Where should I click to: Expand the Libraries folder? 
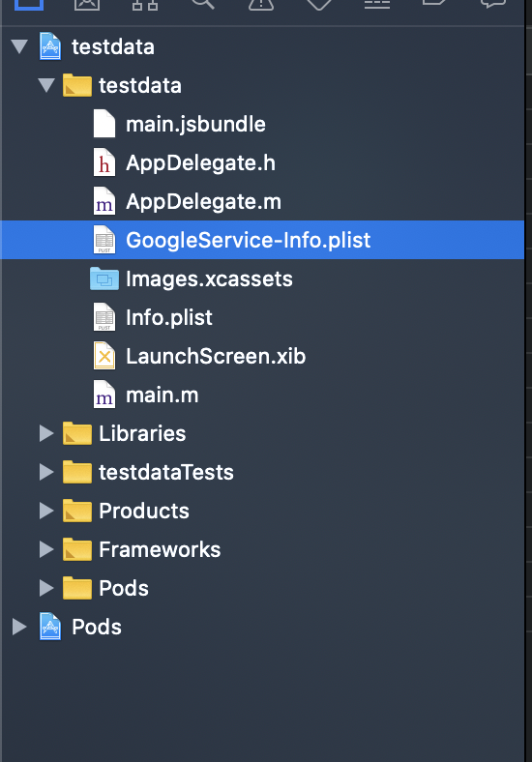[x=46, y=433]
